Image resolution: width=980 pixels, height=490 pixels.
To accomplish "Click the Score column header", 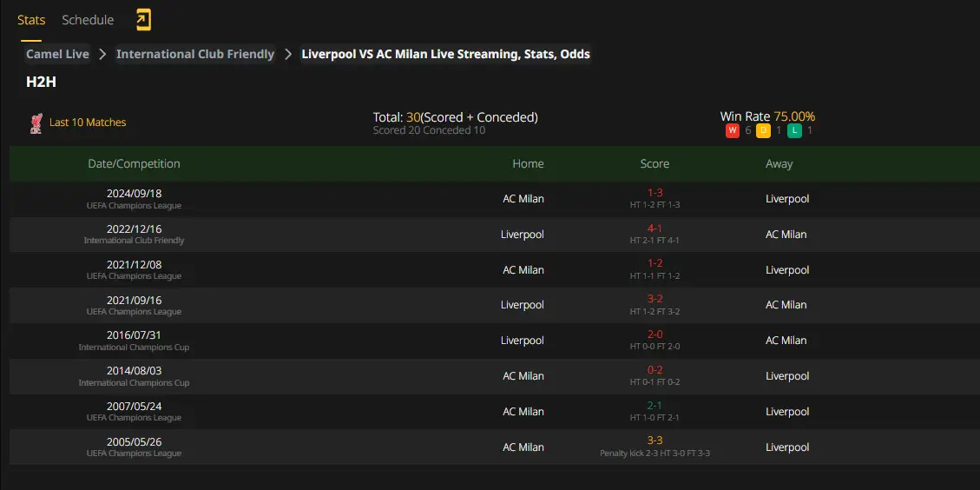I will (x=654, y=164).
